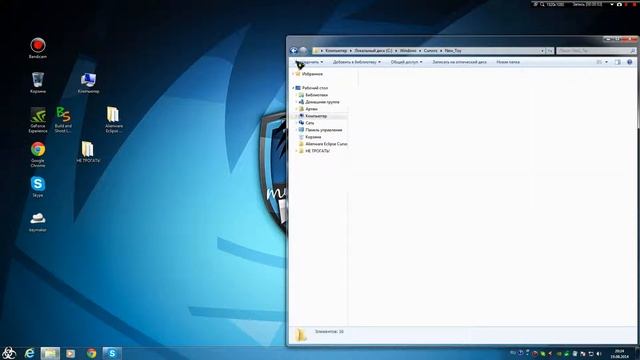The width and height of the screenshot is (640, 360).
Task: Go forward in the Explorer window
Action: pos(303,51)
